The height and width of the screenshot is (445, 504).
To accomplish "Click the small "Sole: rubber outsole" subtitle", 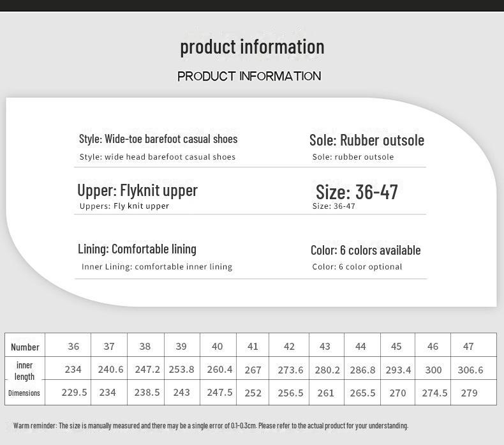I will 353,157.
